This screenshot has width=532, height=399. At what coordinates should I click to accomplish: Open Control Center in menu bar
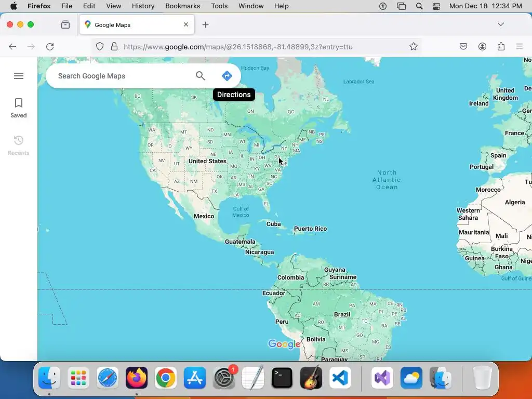point(436,6)
